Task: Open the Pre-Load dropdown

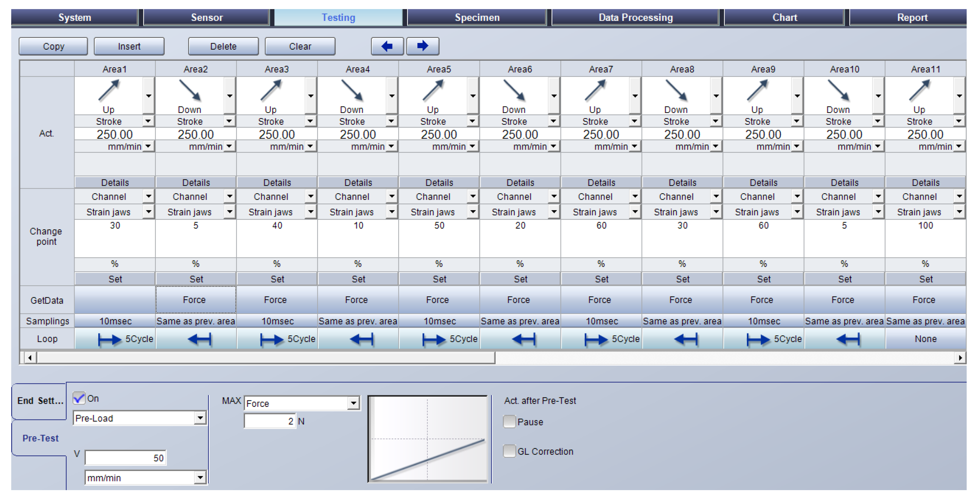Action: (x=200, y=418)
